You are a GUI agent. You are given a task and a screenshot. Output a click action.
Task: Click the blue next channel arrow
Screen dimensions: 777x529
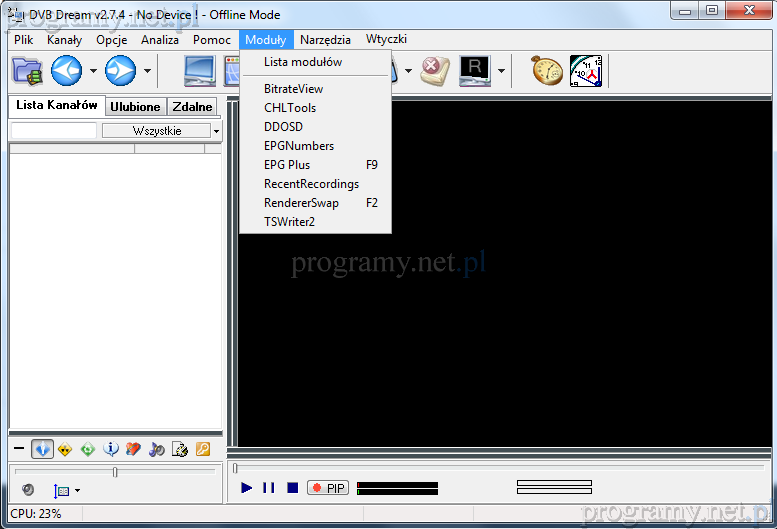(121, 71)
